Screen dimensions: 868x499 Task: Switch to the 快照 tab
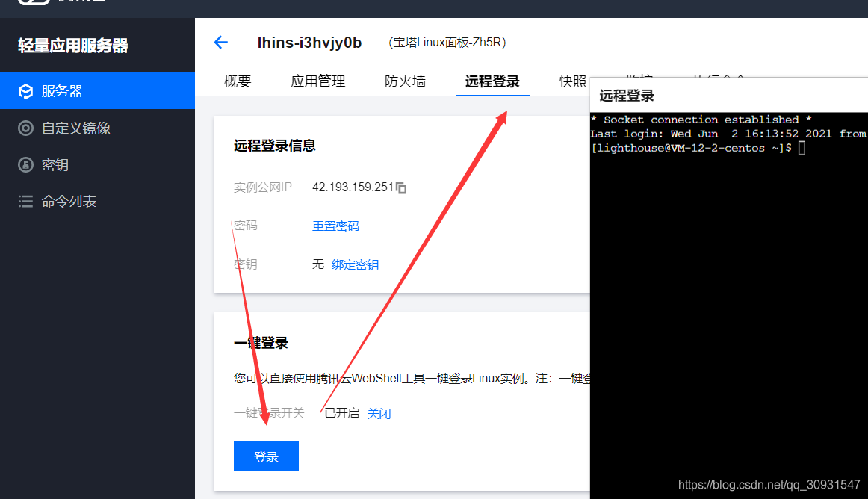click(573, 81)
